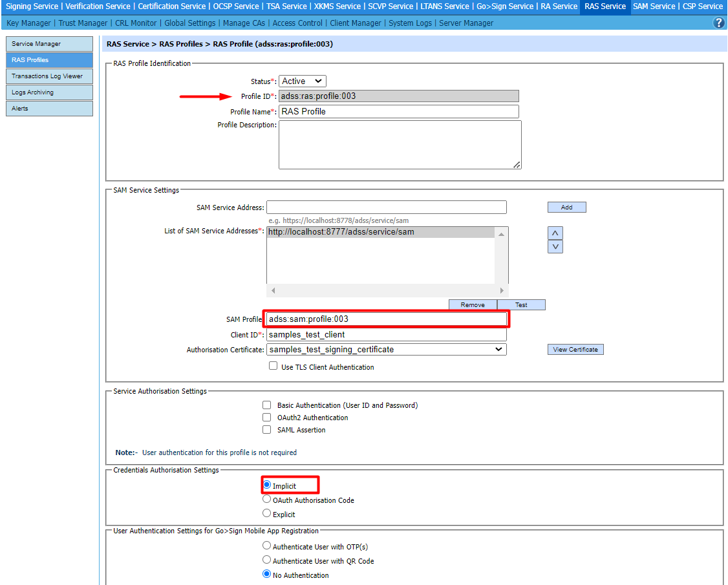
Task: Open the Key Manager menu
Action: click(x=28, y=23)
